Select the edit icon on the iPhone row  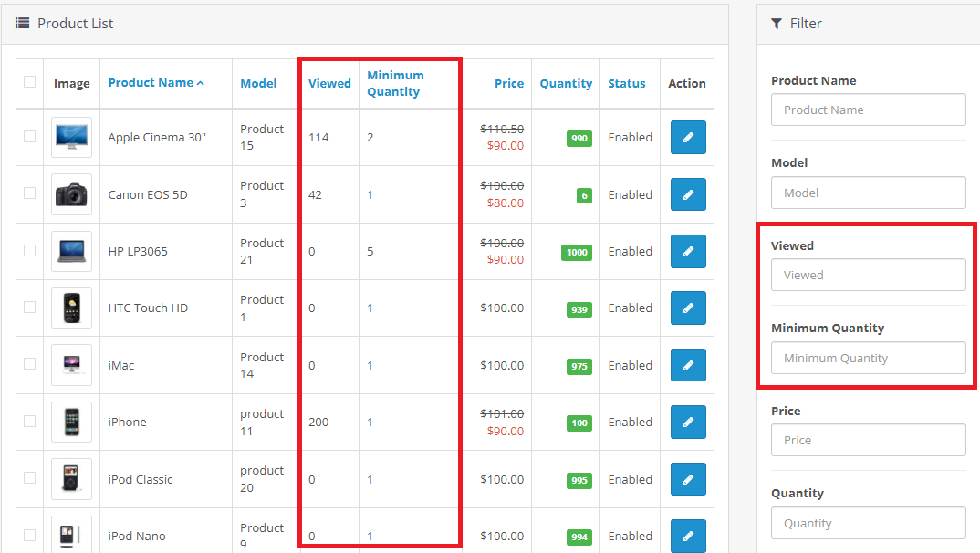687,422
